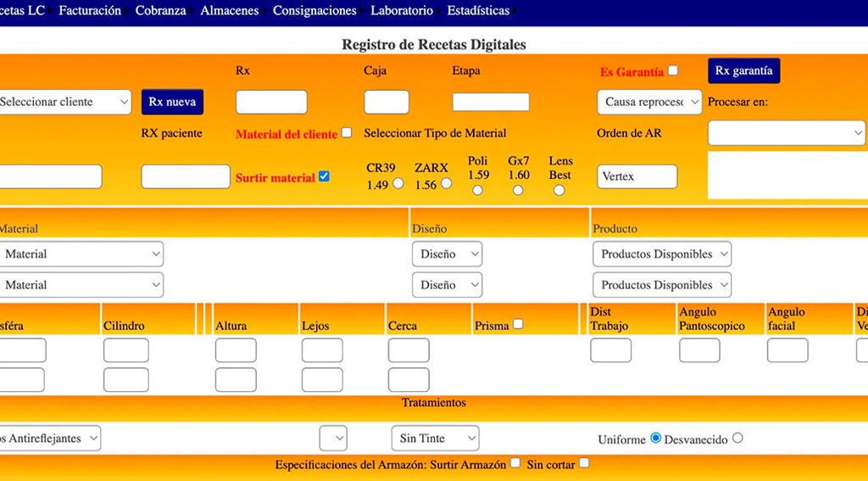This screenshot has width=868, height=481.
Task: Open the Facturación menu
Action: [x=90, y=11]
